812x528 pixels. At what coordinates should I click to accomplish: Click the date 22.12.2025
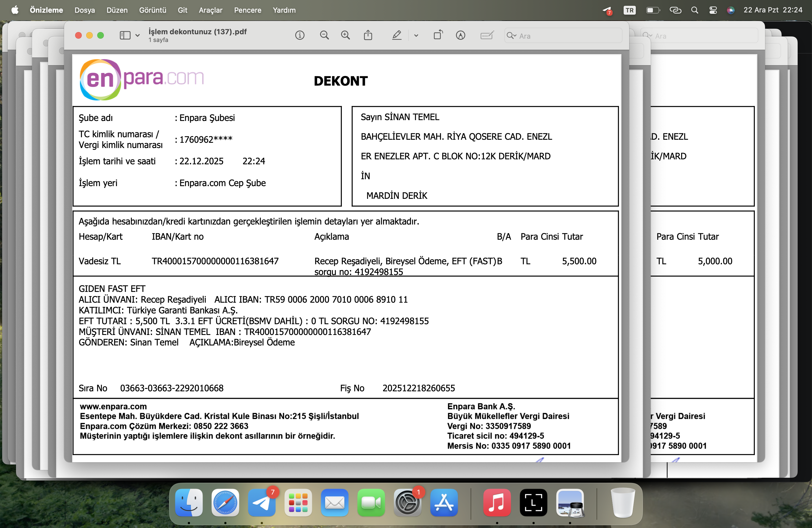[201, 161]
